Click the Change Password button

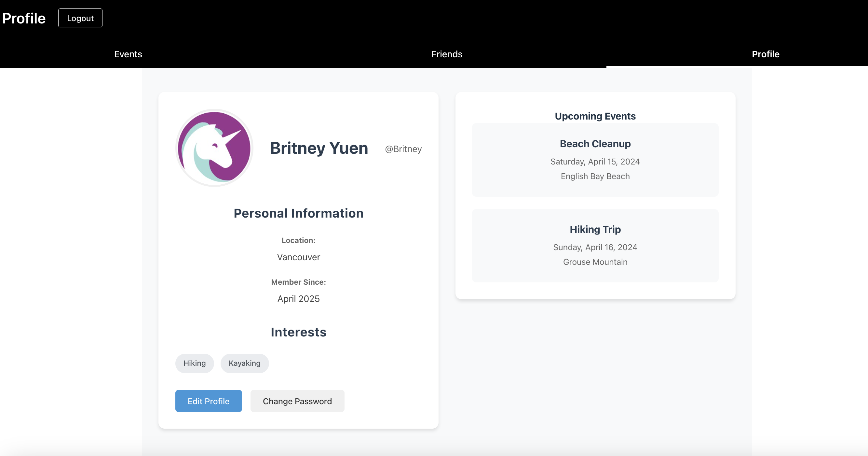[x=297, y=401]
